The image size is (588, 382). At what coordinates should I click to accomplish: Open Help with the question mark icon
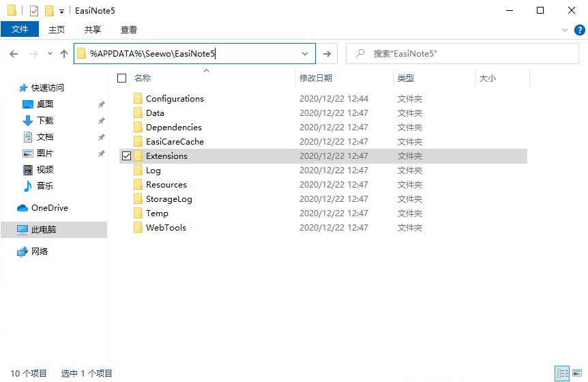tap(579, 30)
